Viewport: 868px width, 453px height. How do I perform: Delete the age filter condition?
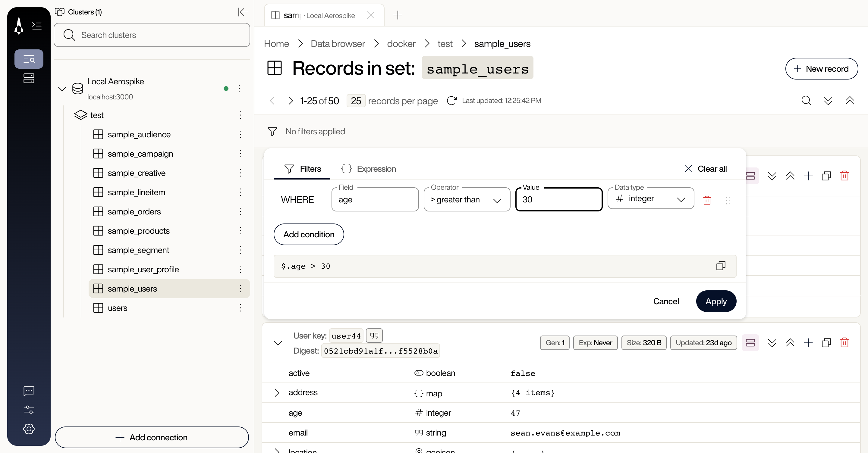(x=707, y=200)
